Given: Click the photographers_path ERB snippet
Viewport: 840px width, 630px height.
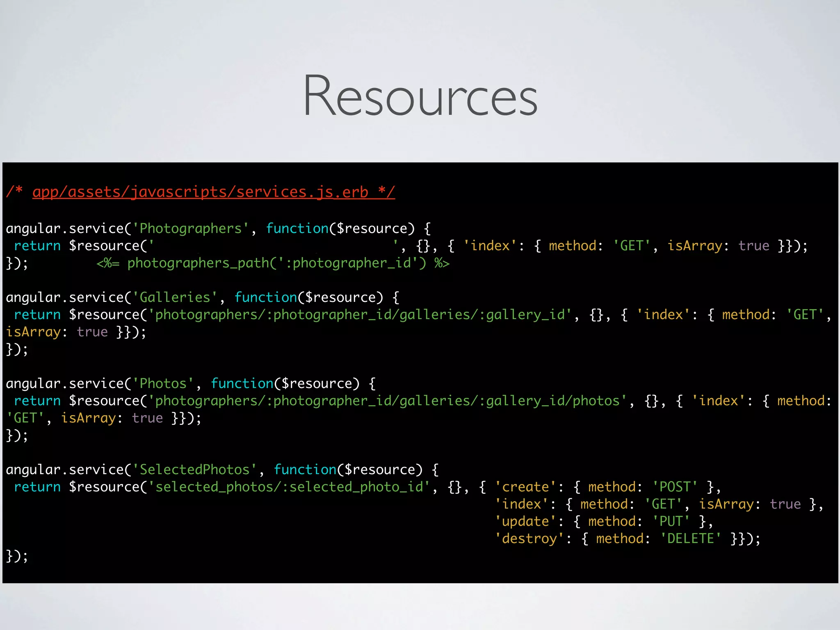Looking at the screenshot, I should click(x=273, y=263).
